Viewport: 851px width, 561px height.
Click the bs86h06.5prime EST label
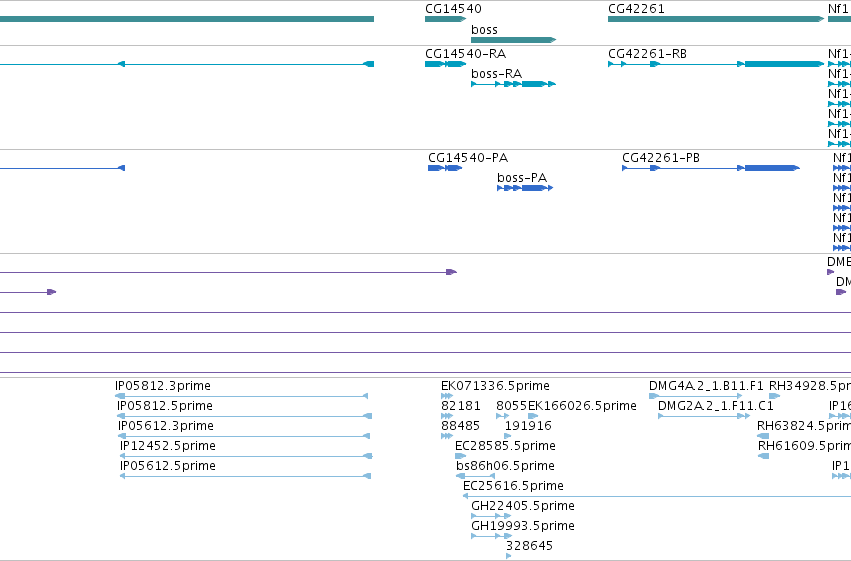[x=505, y=466]
